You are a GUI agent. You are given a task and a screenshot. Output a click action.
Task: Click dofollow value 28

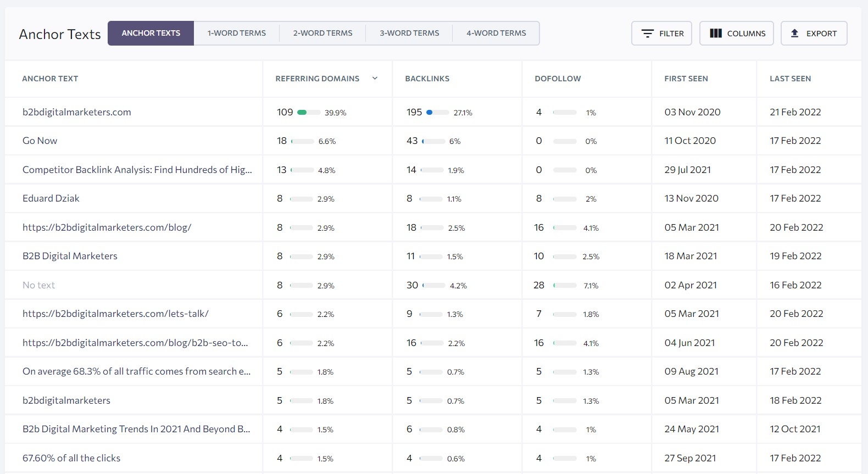point(539,285)
